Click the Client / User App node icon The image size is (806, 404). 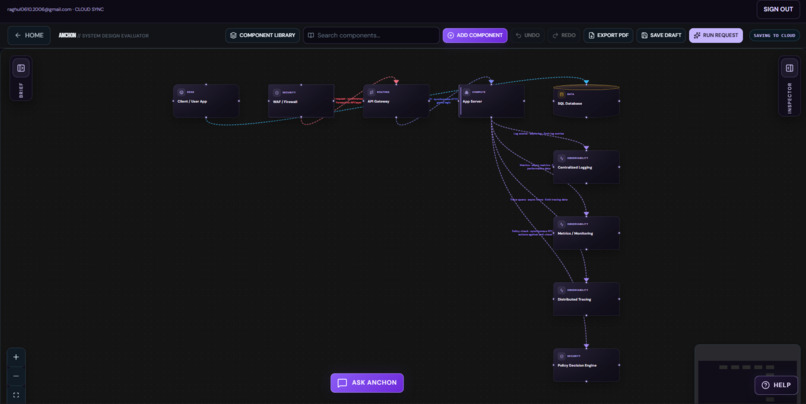pos(181,93)
